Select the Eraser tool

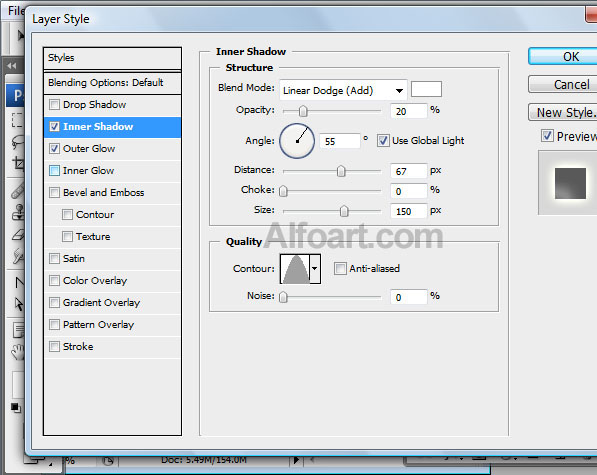point(18,235)
